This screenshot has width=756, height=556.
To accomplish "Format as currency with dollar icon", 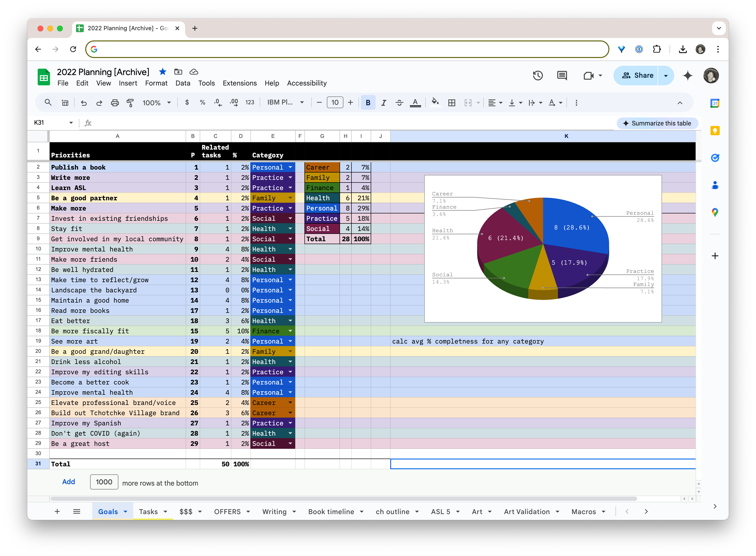I will pyautogui.click(x=187, y=103).
